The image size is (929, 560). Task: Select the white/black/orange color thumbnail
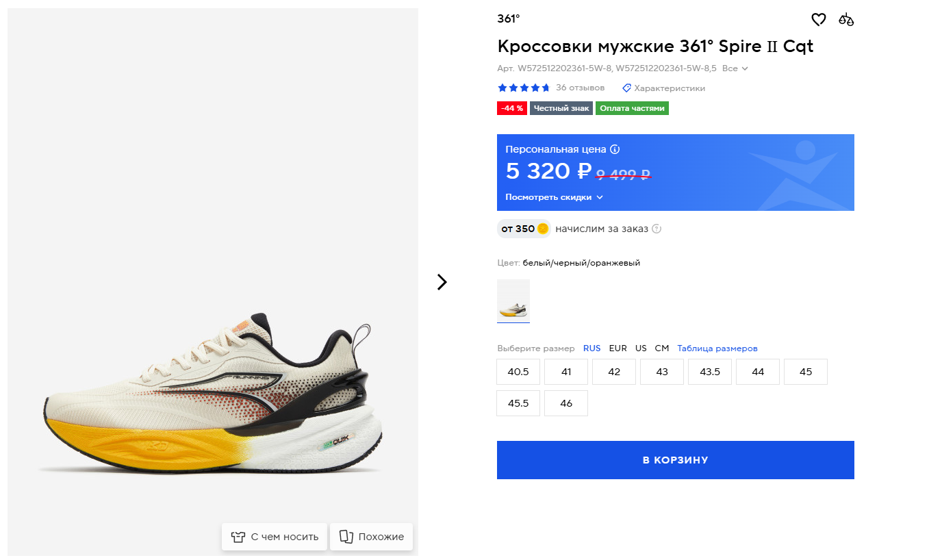pyautogui.click(x=513, y=301)
